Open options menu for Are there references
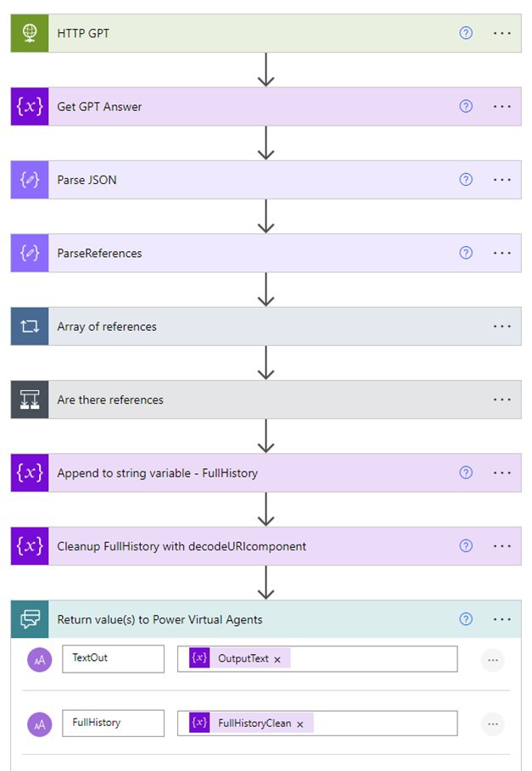The width and height of the screenshot is (532, 771). pos(502,399)
